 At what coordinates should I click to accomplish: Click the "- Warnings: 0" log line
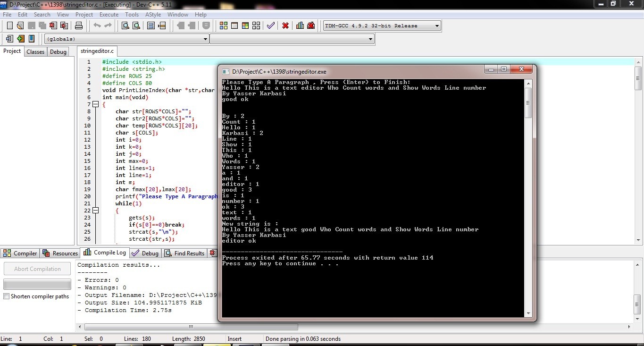pyautogui.click(x=102, y=287)
